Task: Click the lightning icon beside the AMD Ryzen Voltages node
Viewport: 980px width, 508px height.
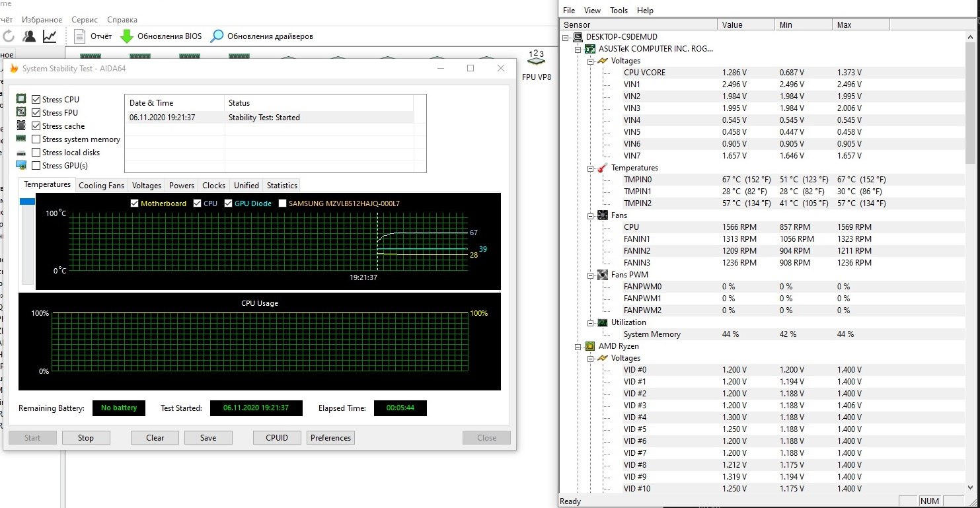Action: click(603, 358)
